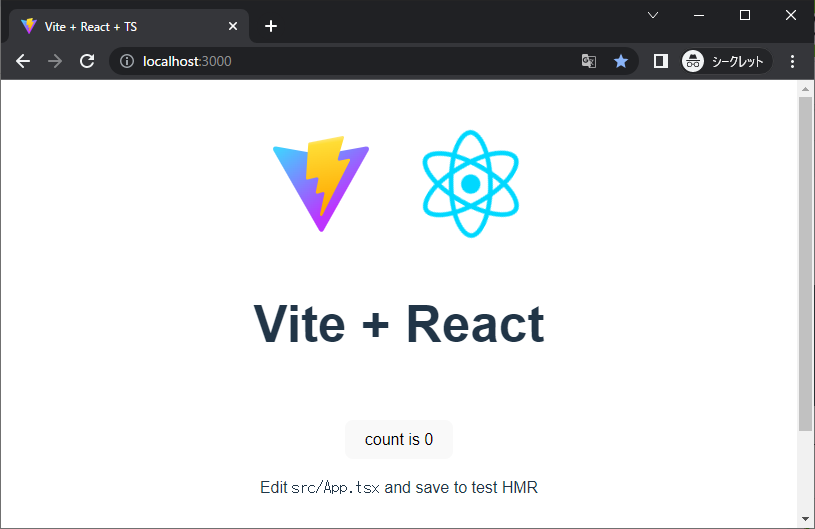815x529 pixels.
Task: Click the scrollbar down arrow
Action: pos(805,519)
